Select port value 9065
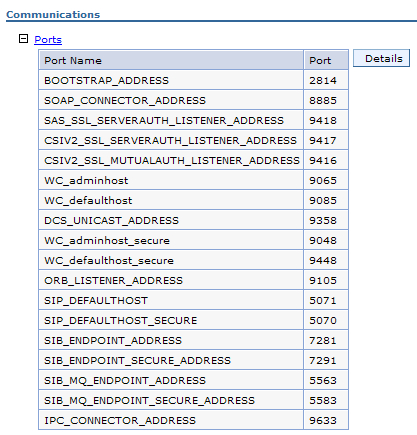 tap(323, 180)
